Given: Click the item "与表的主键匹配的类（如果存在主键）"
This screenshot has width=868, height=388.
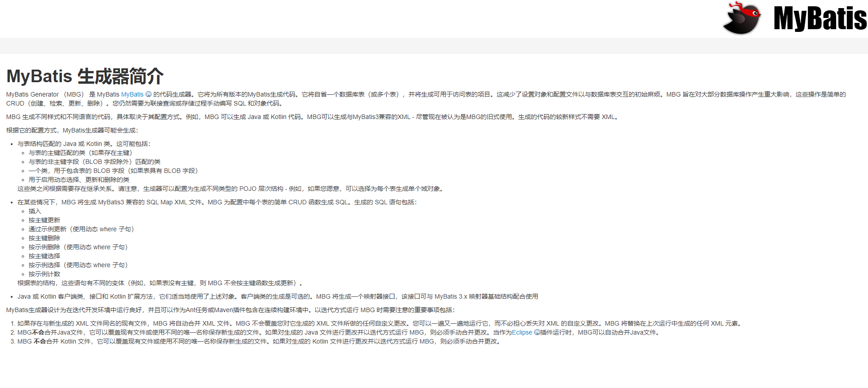Looking at the screenshot, I should [82, 153].
